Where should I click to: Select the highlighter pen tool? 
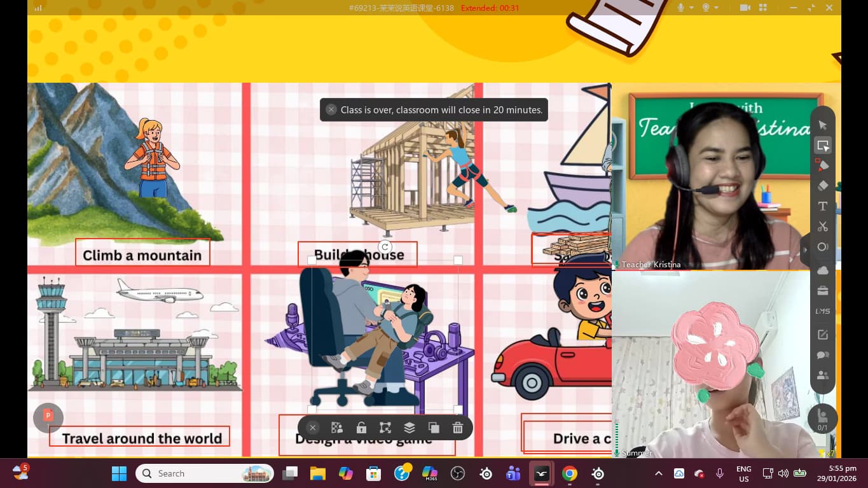[x=822, y=165]
